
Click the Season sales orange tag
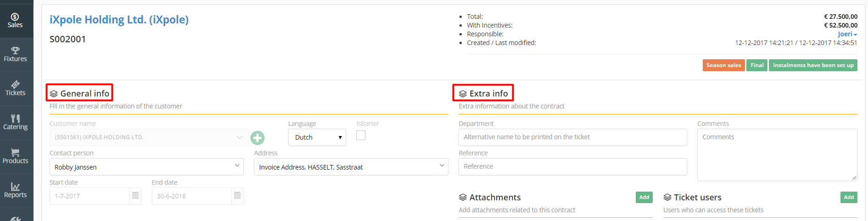[x=723, y=65]
